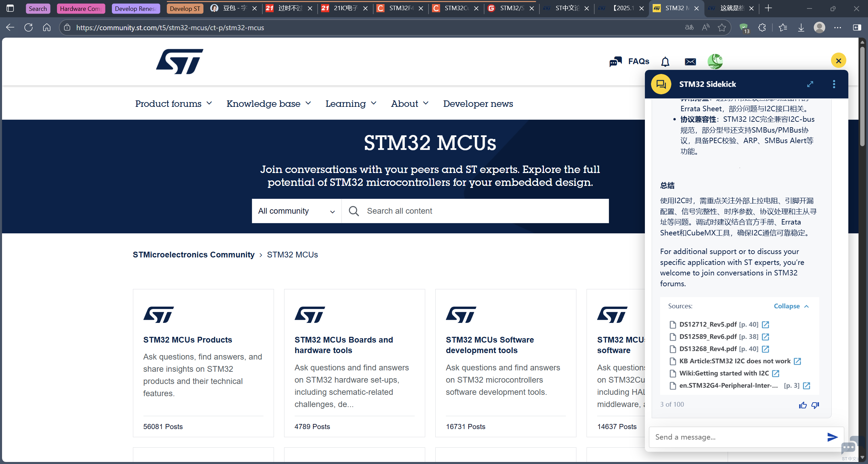Open the notifications bell
Image resolution: width=868 pixels, height=464 pixels.
point(665,62)
